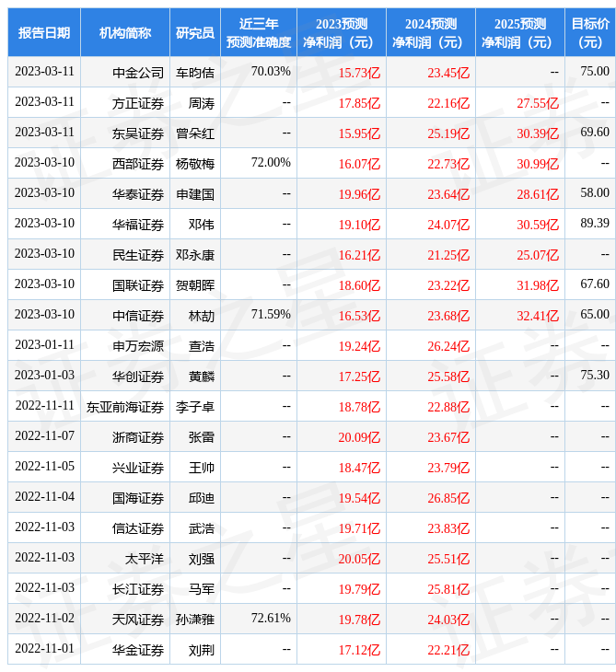Screen dimensions: 616x672
Task: Click researcher name 杨敬梅
Action: 195,164
